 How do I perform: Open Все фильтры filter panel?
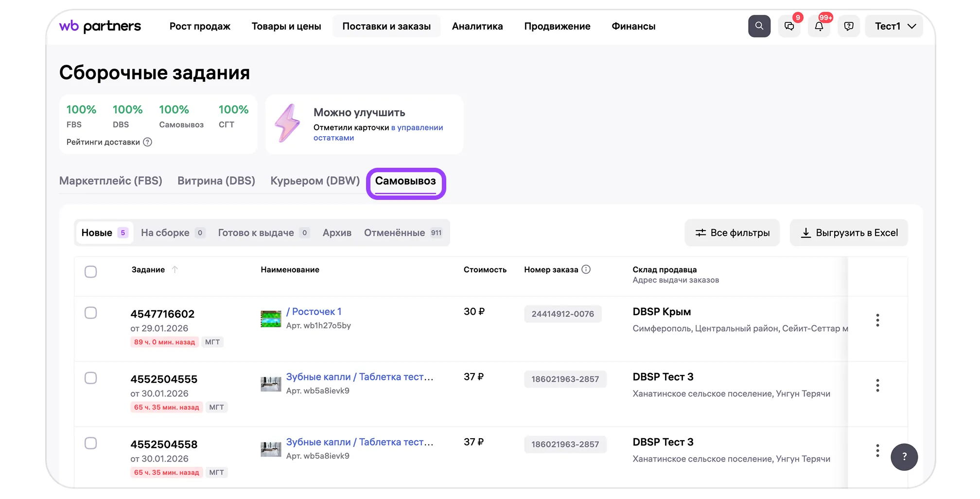pyautogui.click(x=732, y=233)
